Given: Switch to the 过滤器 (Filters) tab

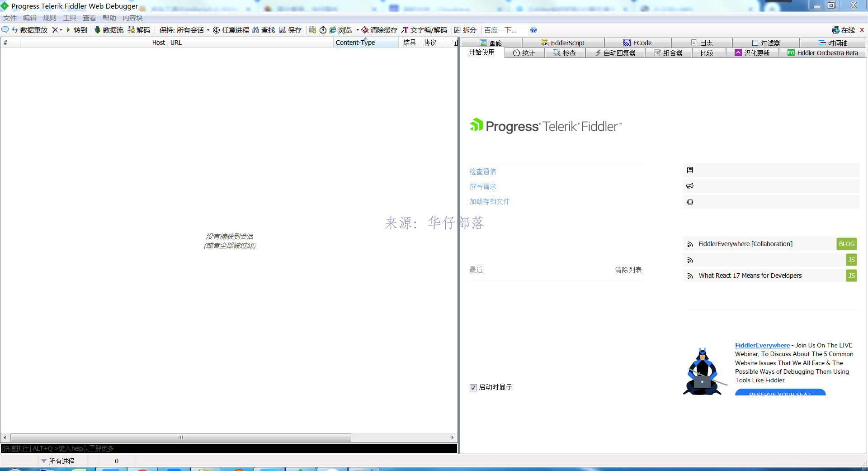Looking at the screenshot, I should (766, 43).
